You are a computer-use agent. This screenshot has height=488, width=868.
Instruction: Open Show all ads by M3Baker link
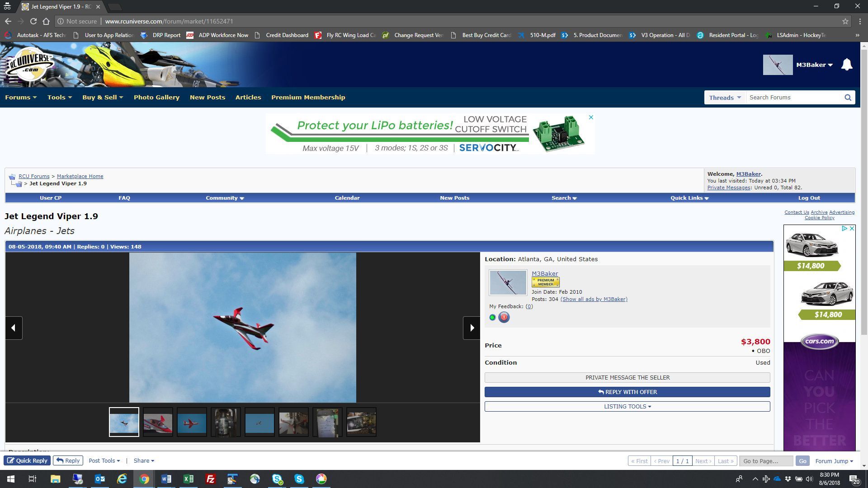point(594,299)
